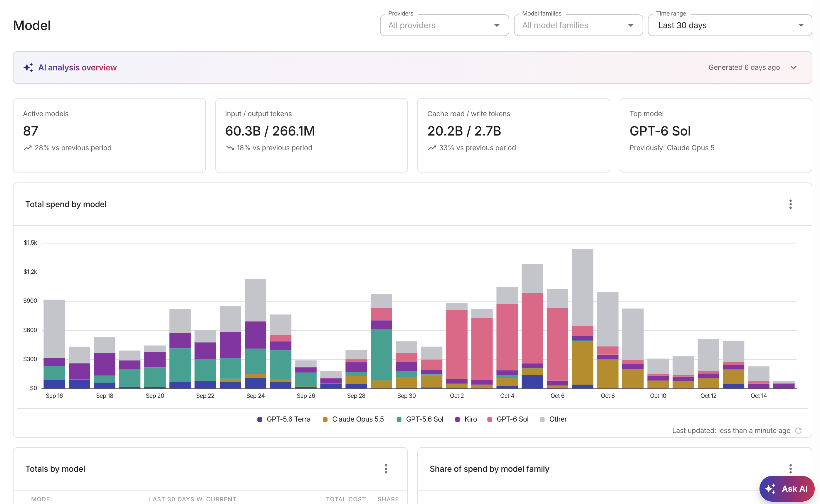Click Input/output tokens downward trend icon
The image size is (820, 504).
point(229,148)
